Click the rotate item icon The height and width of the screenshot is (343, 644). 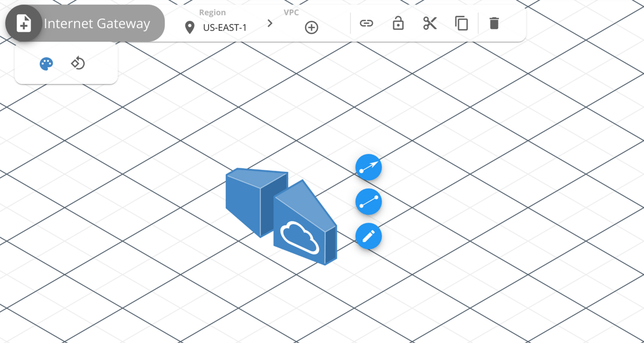tap(78, 63)
